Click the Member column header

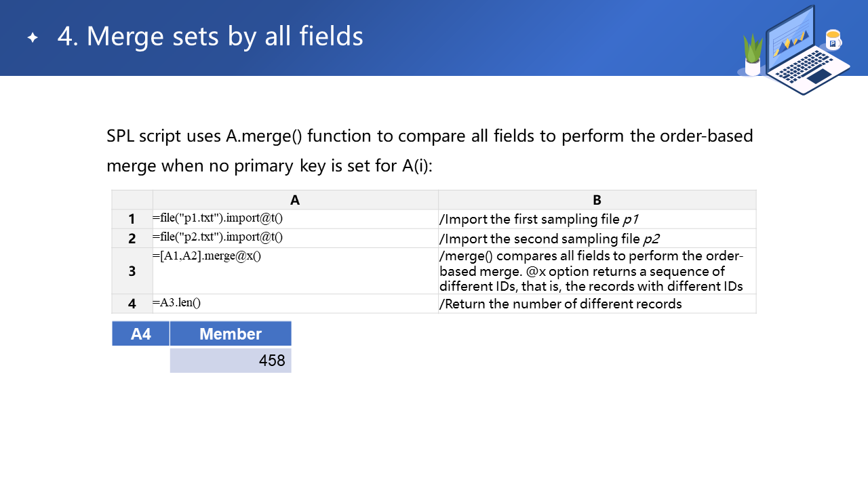click(x=231, y=333)
